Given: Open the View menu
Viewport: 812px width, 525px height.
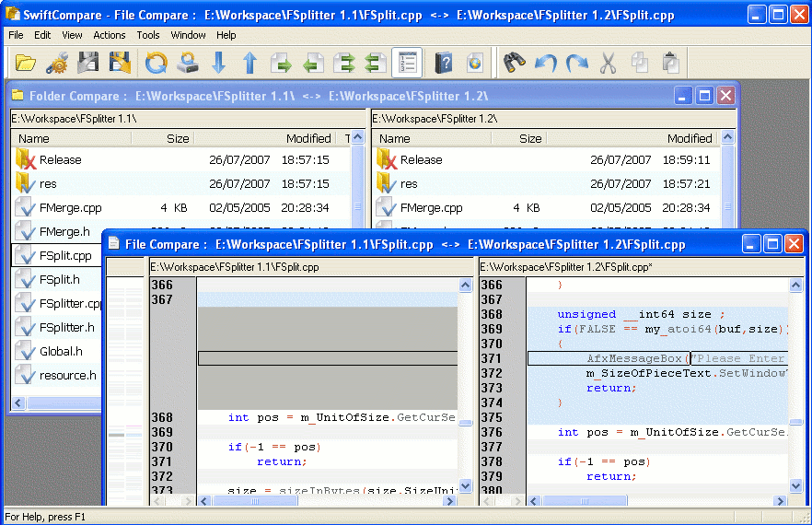Looking at the screenshot, I should tap(72, 35).
